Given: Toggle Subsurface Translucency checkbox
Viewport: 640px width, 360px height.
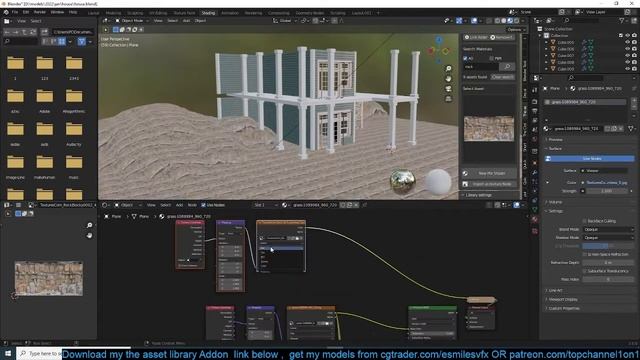Looking at the screenshot, I should [x=585, y=271].
